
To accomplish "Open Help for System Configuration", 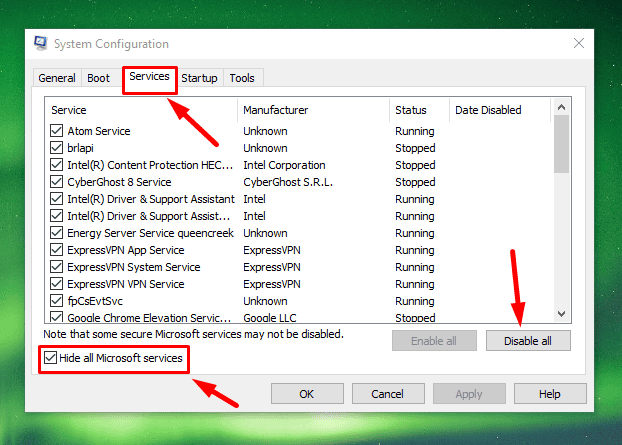I will pos(550,394).
